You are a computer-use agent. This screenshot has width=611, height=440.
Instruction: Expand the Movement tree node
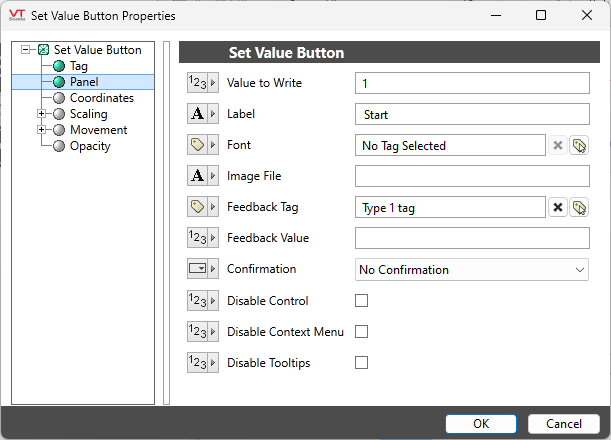42,130
